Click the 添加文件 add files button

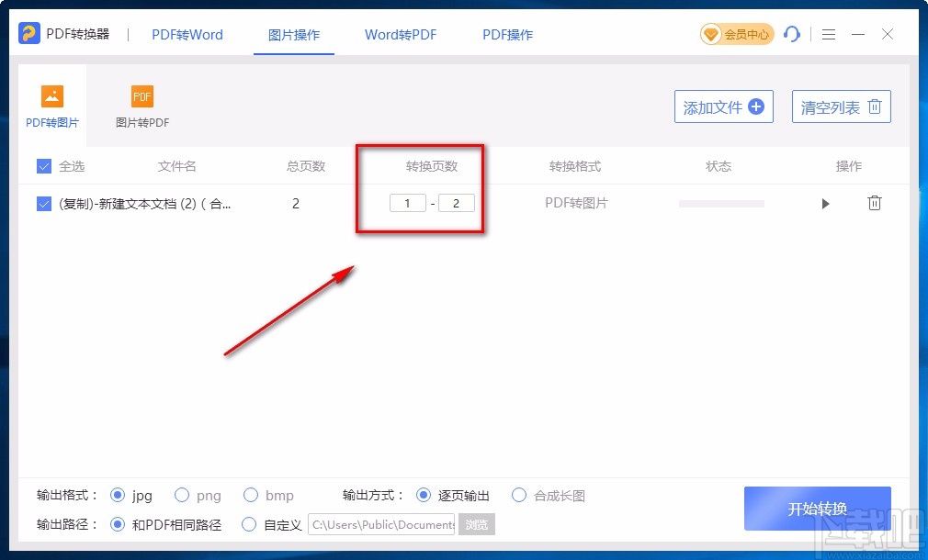pyautogui.click(x=723, y=106)
